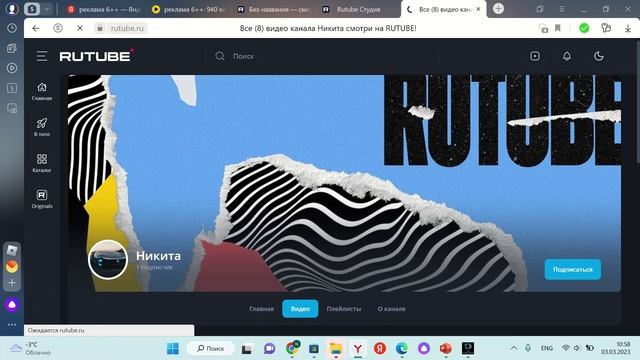
Task: Open a new browser tab
Action: 498,9
